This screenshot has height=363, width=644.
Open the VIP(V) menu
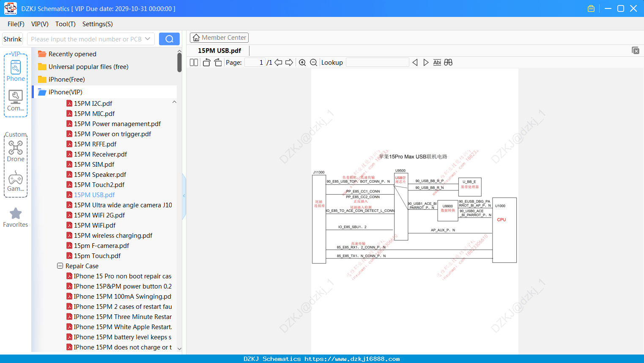click(x=40, y=24)
